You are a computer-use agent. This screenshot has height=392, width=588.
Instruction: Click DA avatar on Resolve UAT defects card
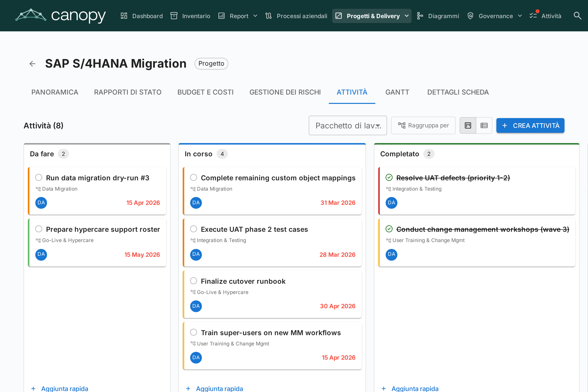[392, 203]
